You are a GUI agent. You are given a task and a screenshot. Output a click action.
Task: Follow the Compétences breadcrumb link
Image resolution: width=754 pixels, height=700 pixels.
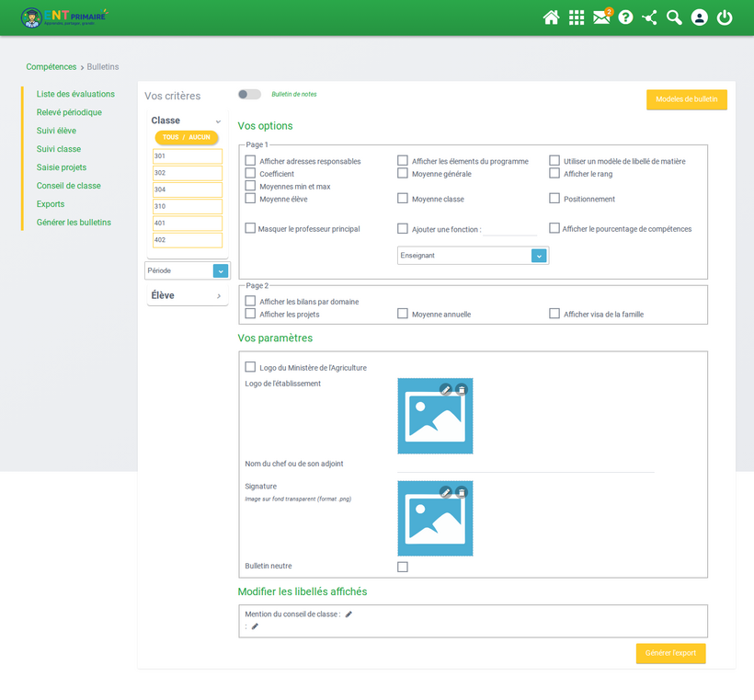point(51,67)
